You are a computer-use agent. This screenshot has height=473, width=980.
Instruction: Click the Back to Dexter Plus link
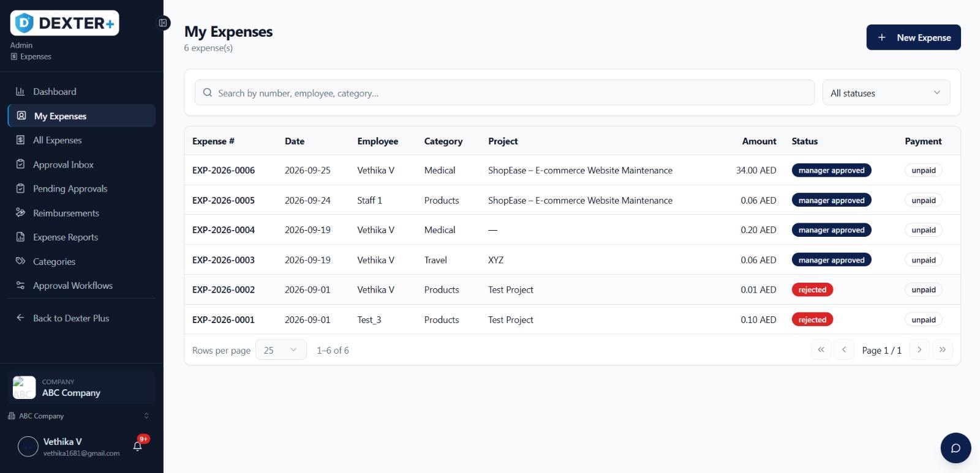pos(81,318)
